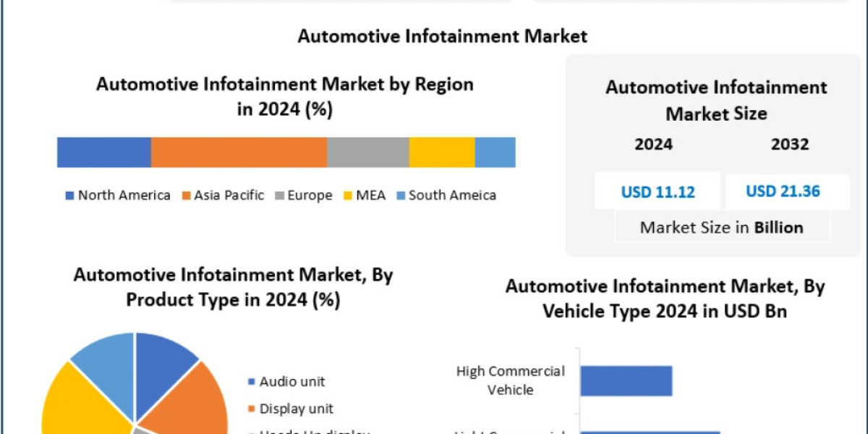Click the Asia Pacific orange legend marker
868x434 pixels.
tap(186, 196)
